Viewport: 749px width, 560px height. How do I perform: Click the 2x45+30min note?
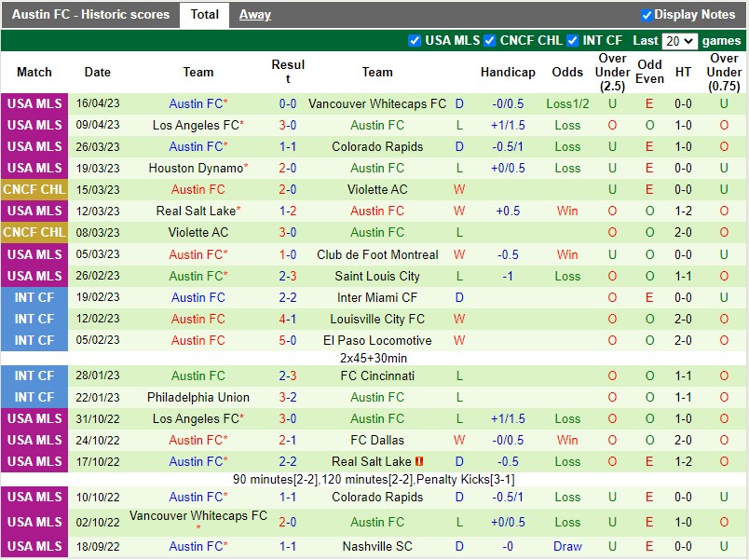pos(374,359)
